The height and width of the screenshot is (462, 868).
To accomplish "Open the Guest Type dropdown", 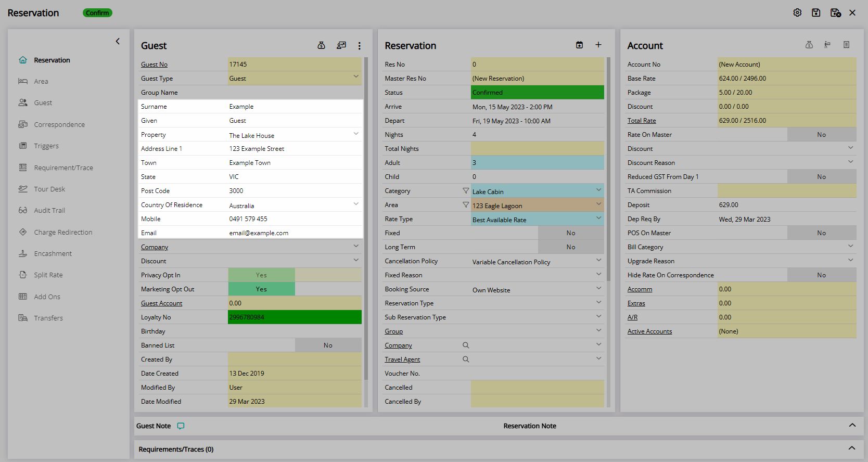I will 356,76.
